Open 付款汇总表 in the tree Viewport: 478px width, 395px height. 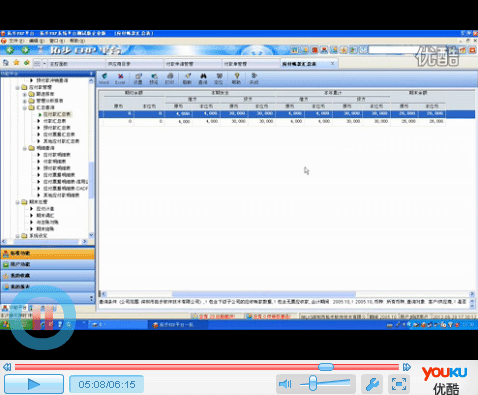click(55, 121)
